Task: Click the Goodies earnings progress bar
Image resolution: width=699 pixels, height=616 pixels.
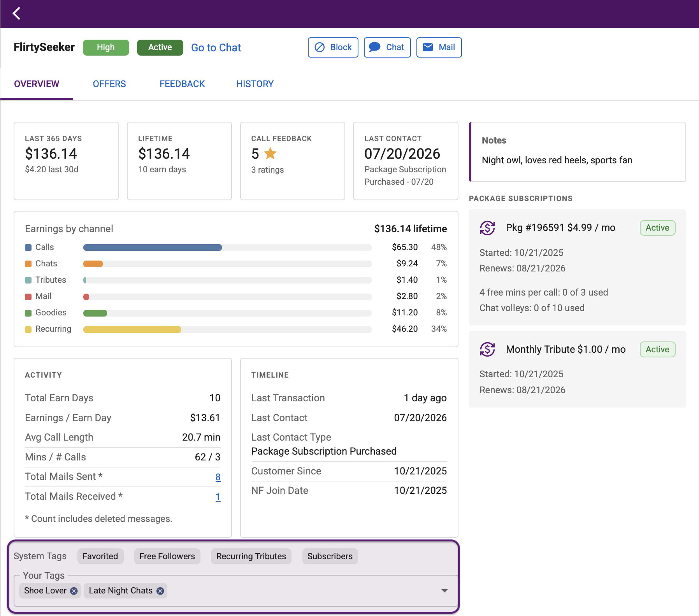Action: [x=227, y=313]
